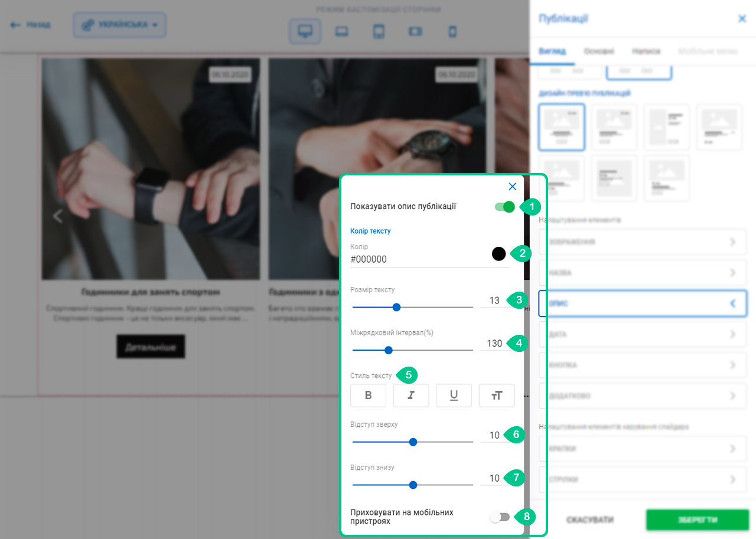Go back with the Назад link

coord(31,25)
